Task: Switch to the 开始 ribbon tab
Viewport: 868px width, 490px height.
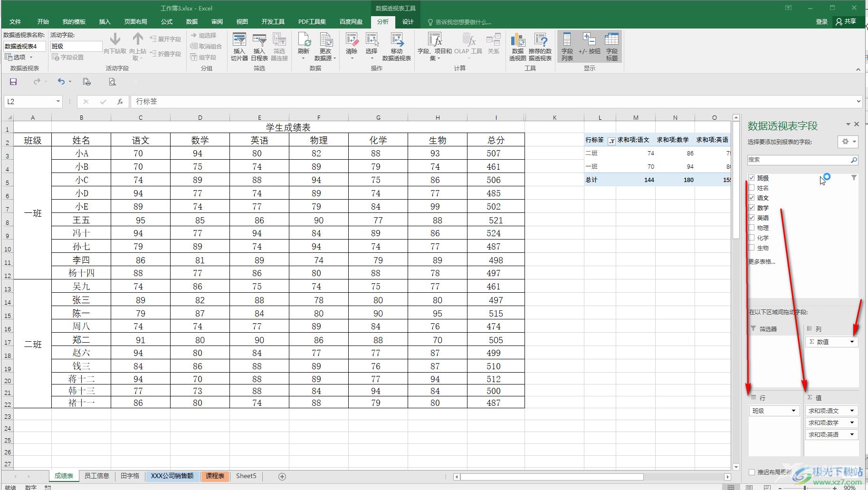Action: click(x=43, y=22)
